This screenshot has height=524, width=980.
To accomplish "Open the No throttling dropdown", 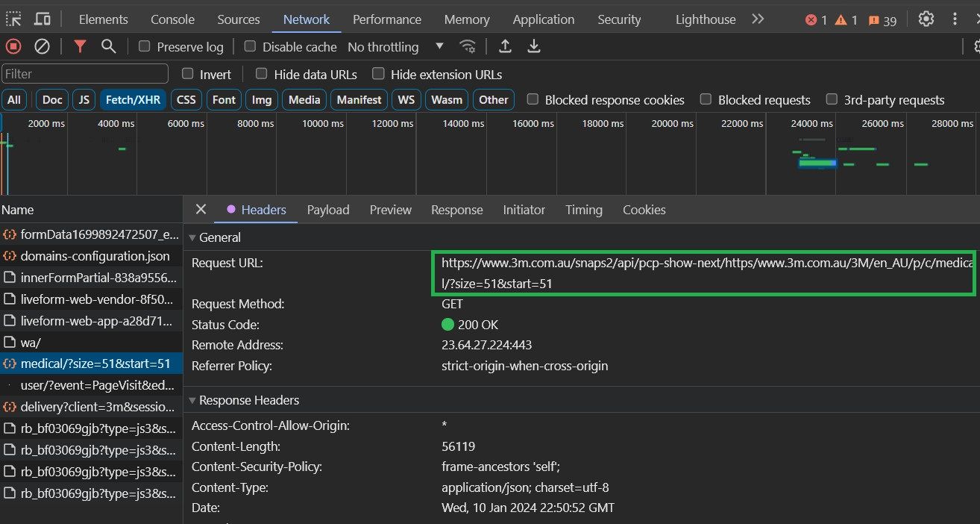I will click(x=395, y=47).
